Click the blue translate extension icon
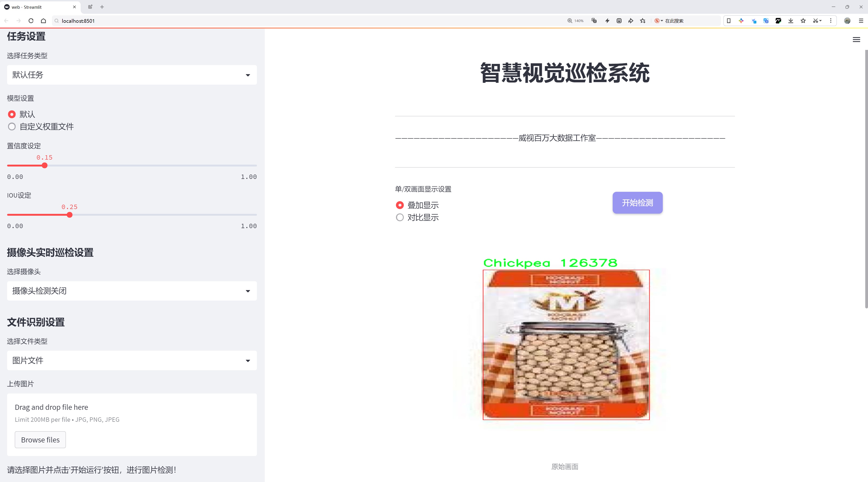Screen dimensions: 868x482 tap(766, 21)
